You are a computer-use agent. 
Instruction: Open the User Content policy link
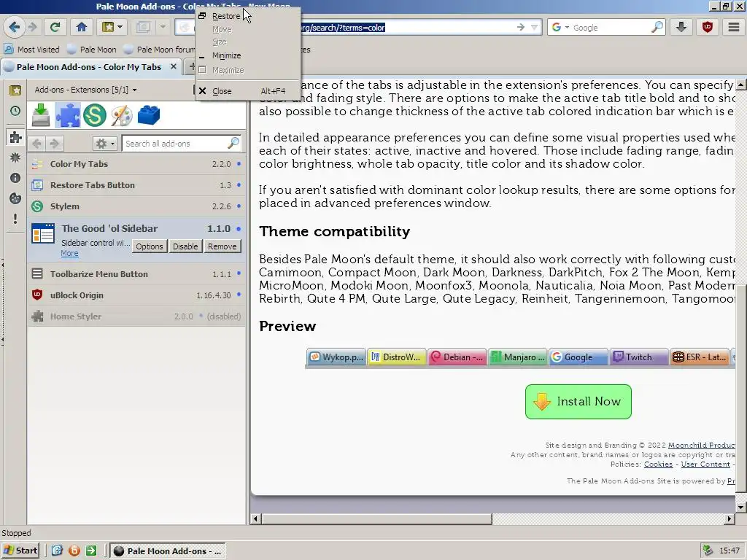705,464
